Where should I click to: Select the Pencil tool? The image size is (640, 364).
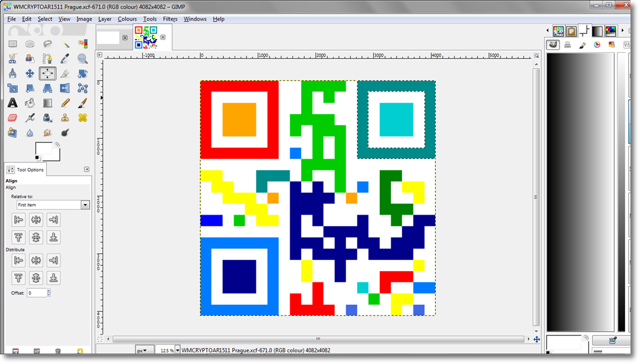click(65, 103)
